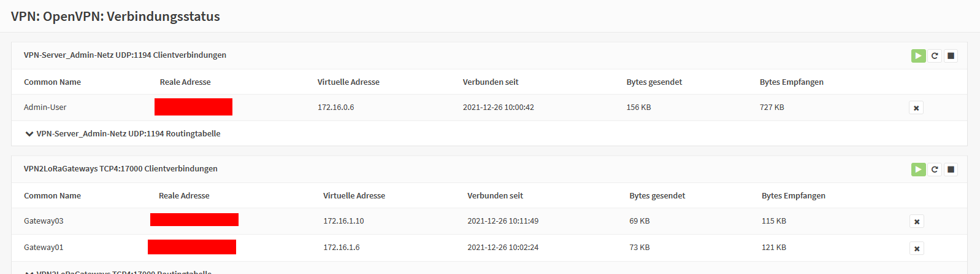This screenshot has height=274, width=980.
Task: Click the chevron beside the Admin-Netz Routingtabelle
Action: (x=29, y=134)
